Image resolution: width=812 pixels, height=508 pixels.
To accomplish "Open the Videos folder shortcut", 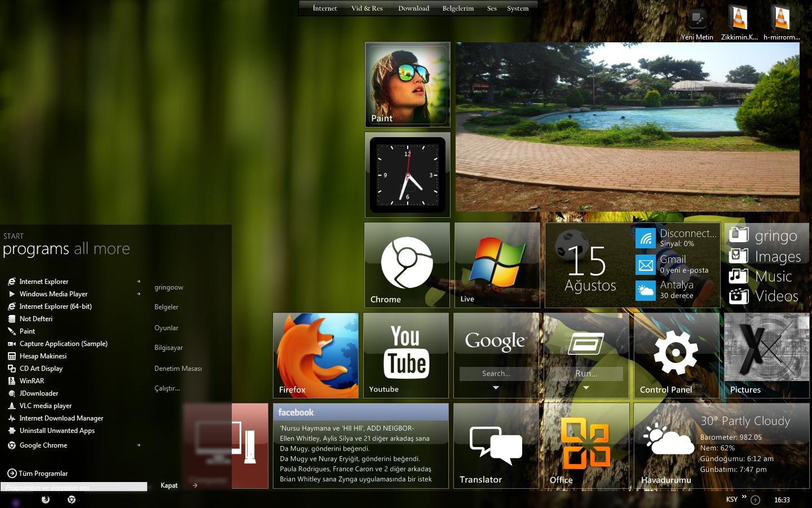I will point(764,296).
